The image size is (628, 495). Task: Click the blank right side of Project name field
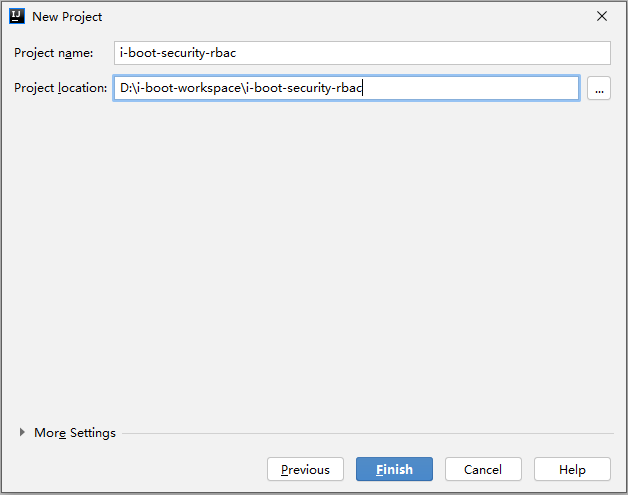coord(480,53)
